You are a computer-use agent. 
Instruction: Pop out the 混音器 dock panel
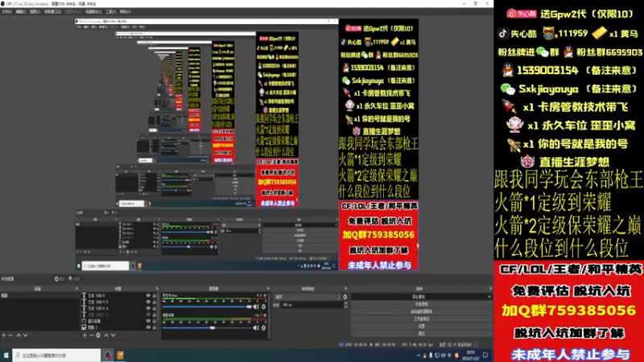[x=268, y=289]
